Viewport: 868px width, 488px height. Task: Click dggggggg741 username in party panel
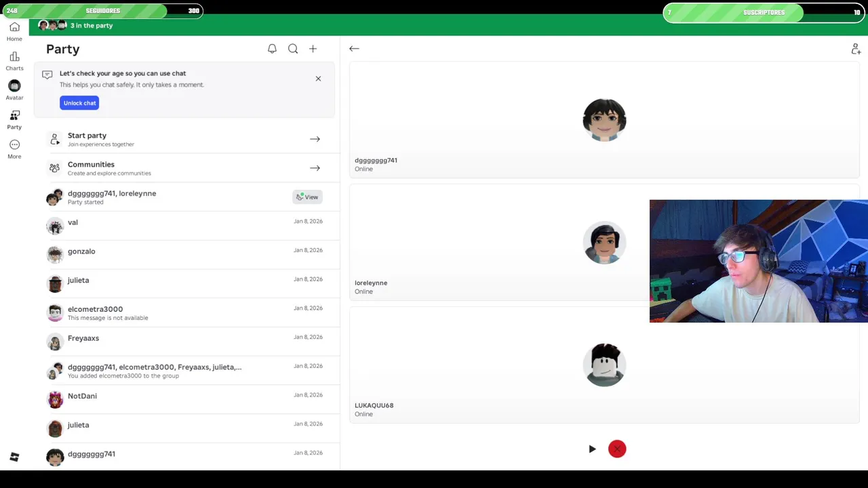pos(376,160)
